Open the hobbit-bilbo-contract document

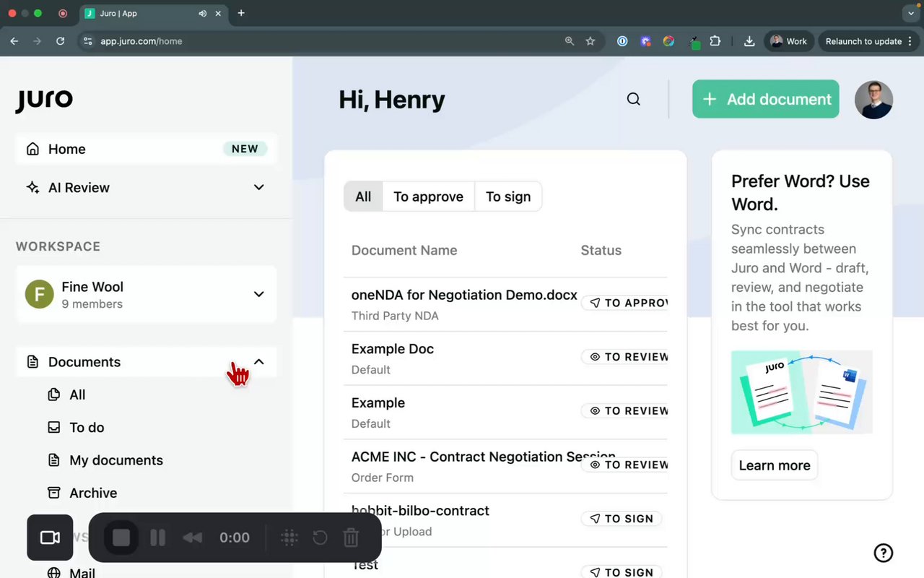420,511
